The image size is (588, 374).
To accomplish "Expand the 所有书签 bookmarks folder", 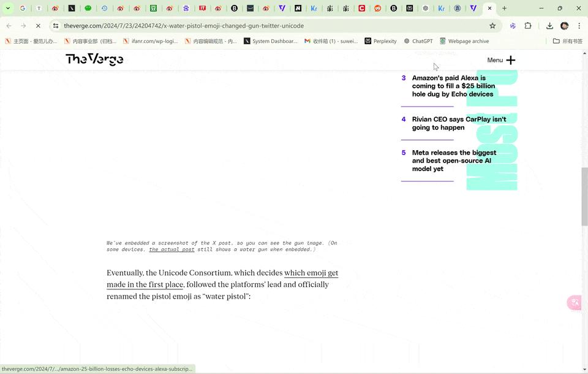I will [x=568, y=41].
